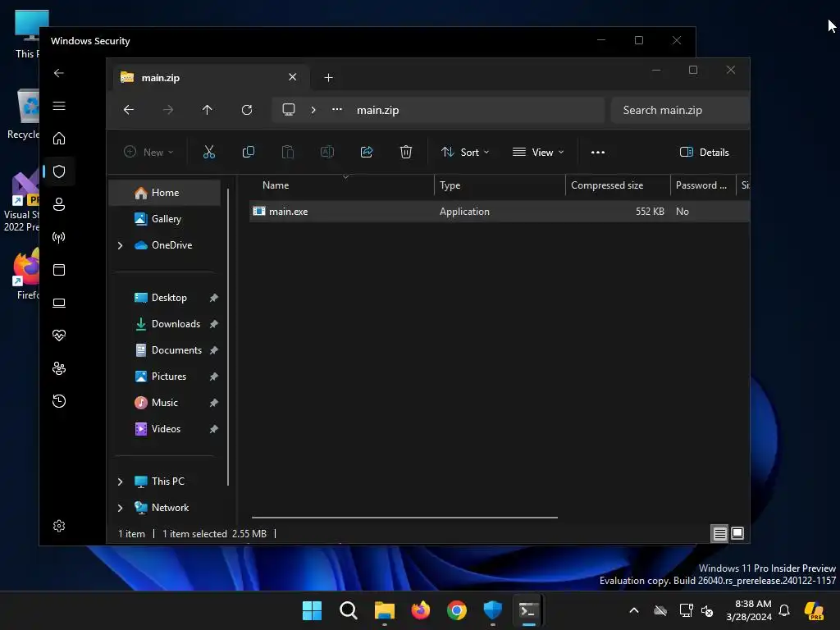Select the main.exe file row
Viewport: 840px width, 630px height.
pyautogui.click(x=500, y=212)
